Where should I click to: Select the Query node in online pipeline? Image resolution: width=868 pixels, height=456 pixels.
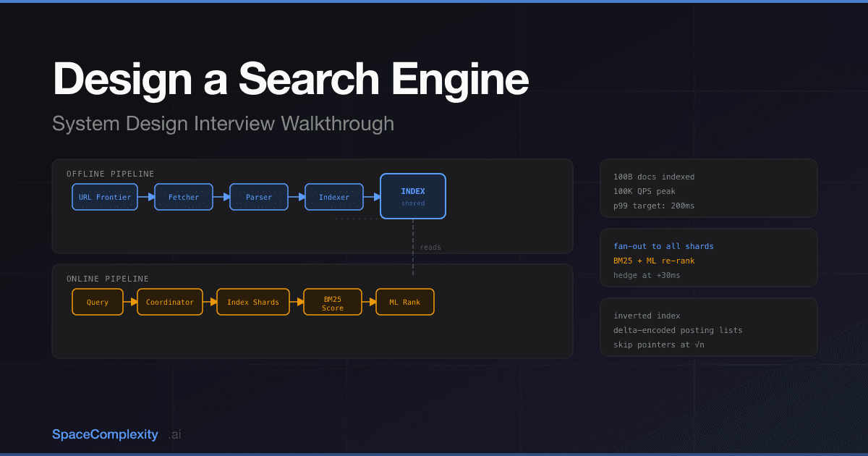click(x=98, y=302)
